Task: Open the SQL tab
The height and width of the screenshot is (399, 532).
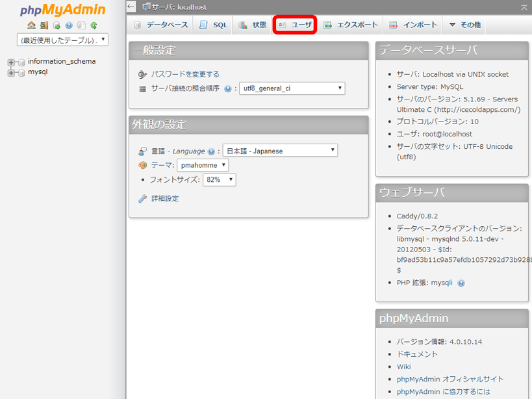Action: pos(214,25)
